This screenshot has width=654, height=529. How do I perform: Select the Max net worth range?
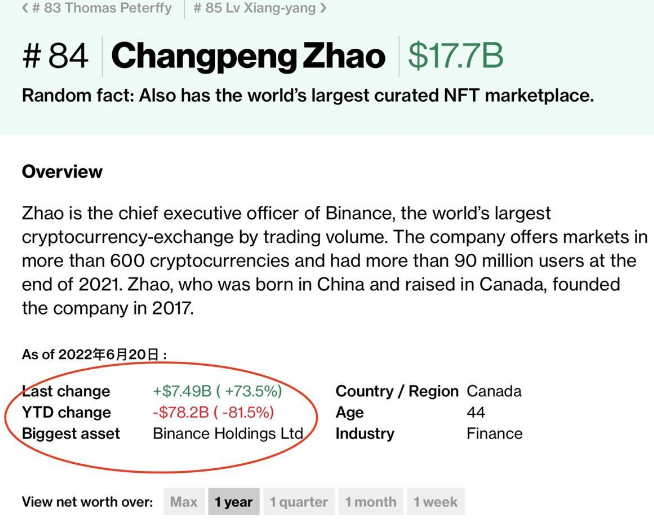[x=184, y=501]
